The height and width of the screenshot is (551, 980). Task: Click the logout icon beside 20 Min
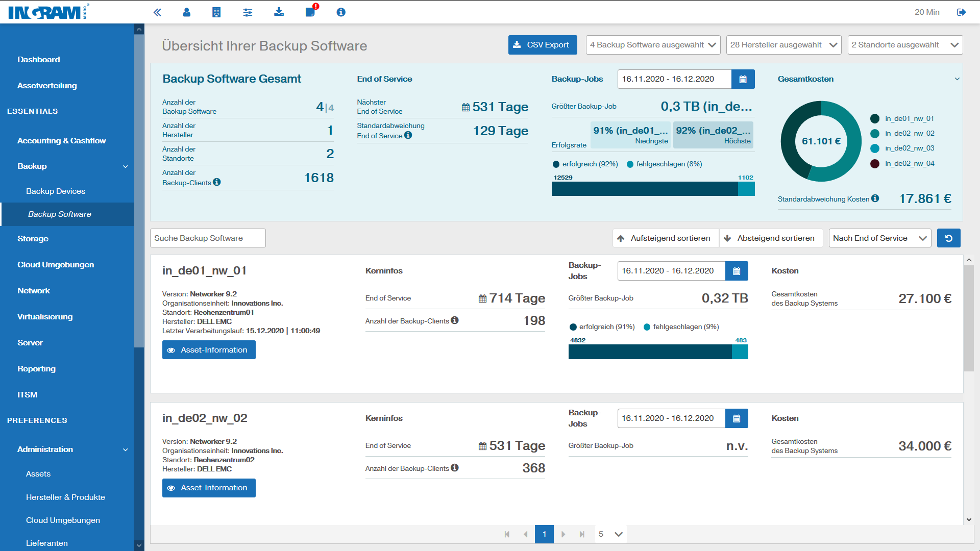(961, 12)
